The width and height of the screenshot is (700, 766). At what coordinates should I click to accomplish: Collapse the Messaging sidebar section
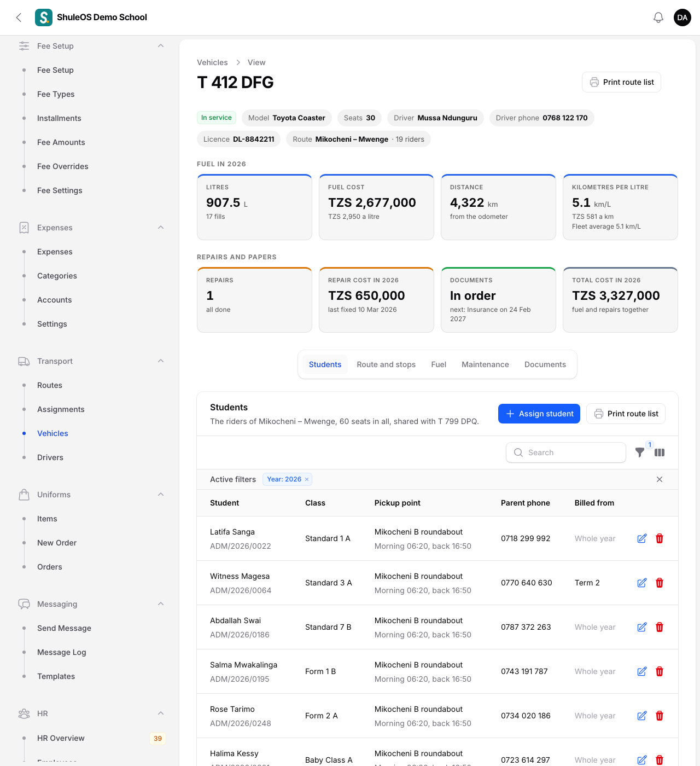(x=161, y=604)
